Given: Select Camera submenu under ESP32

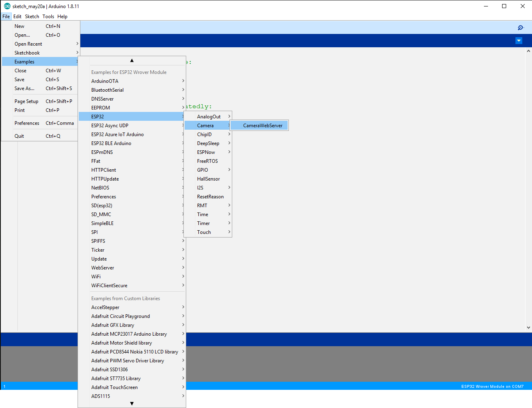Looking at the screenshot, I should click(x=208, y=126).
